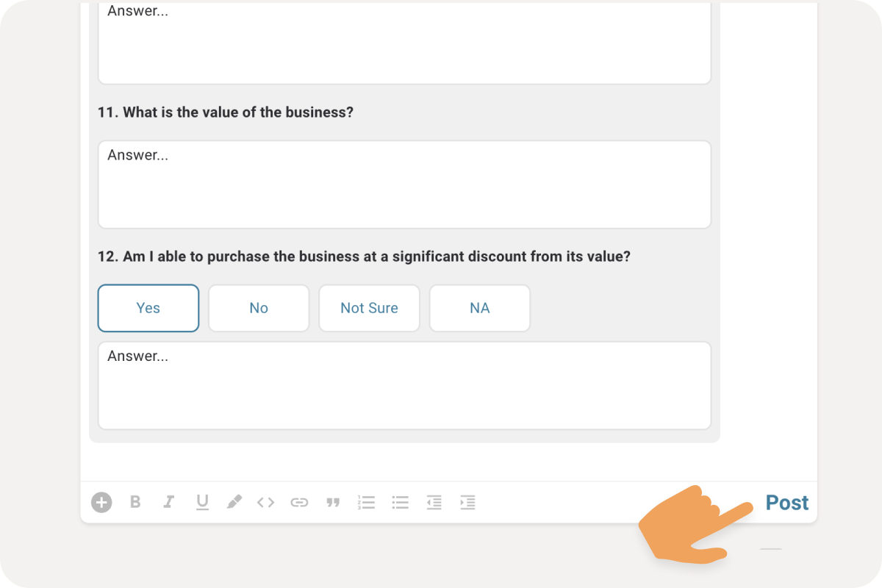
Task: Toggle italic formatting
Action: 168,502
